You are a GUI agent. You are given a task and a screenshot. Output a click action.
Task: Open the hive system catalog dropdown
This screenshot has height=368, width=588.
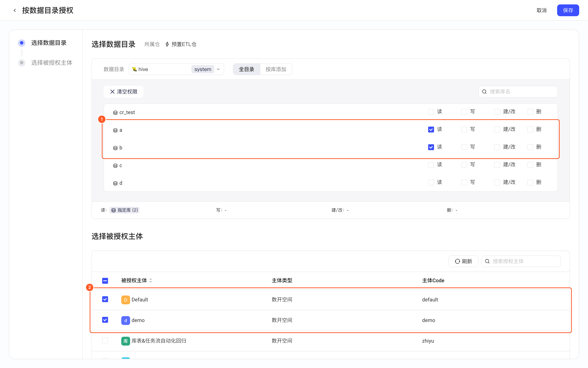(176, 69)
